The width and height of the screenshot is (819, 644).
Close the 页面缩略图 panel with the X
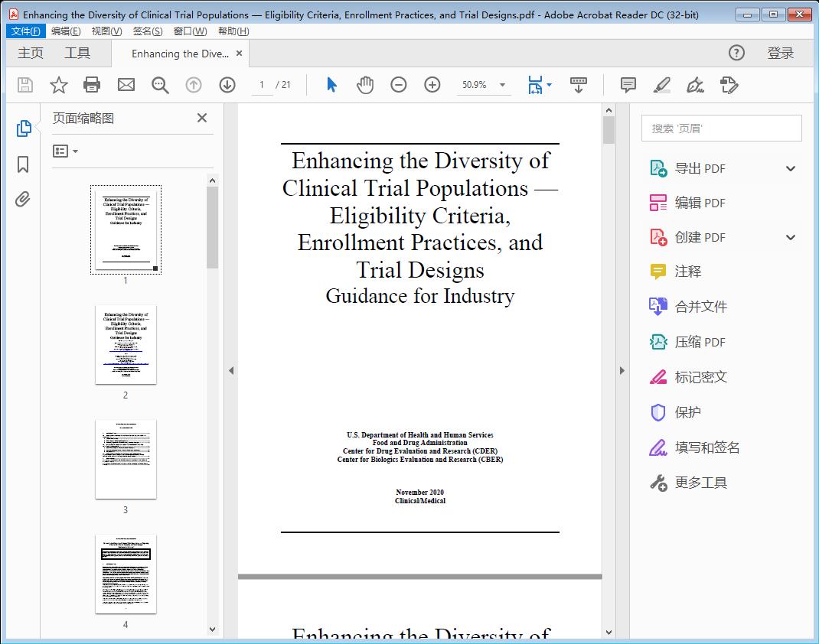click(201, 118)
